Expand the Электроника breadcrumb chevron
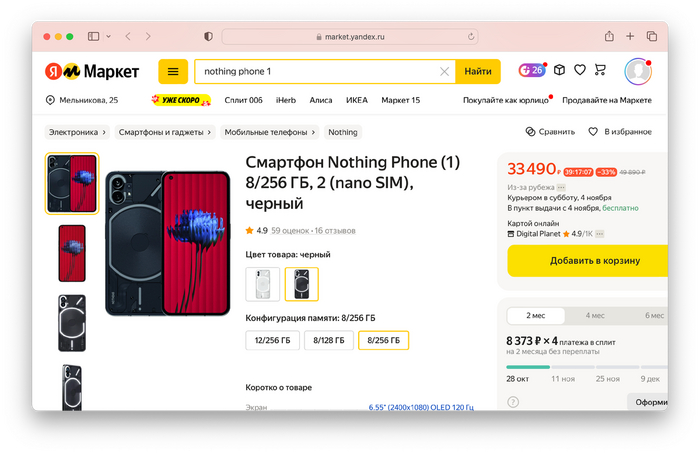Viewport: 700px width, 453px height. [104, 131]
